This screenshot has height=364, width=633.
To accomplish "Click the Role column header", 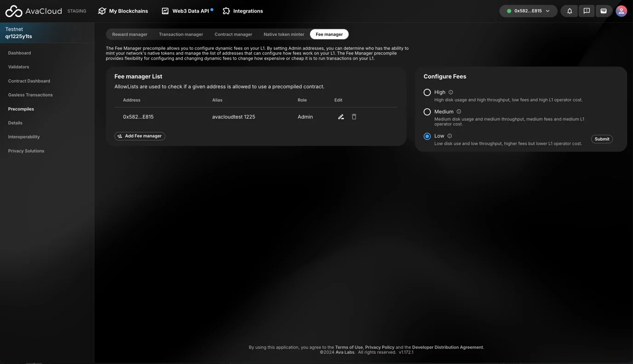I will click(x=302, y=100).
